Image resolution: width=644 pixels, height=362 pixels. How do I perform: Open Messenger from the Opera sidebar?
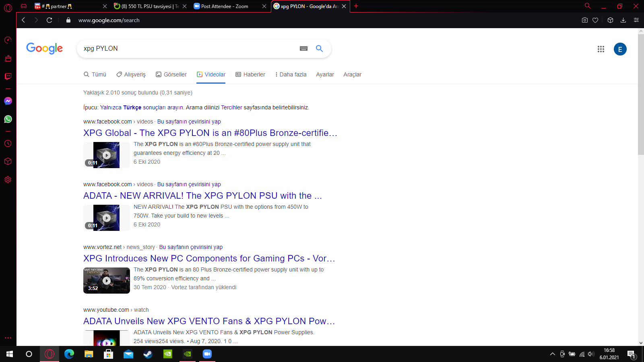pos(8,101)
